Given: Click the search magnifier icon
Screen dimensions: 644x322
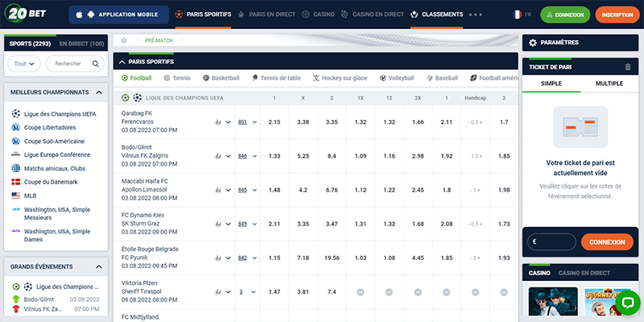Looking at the screenshot, I should click(x=96, y=64).
